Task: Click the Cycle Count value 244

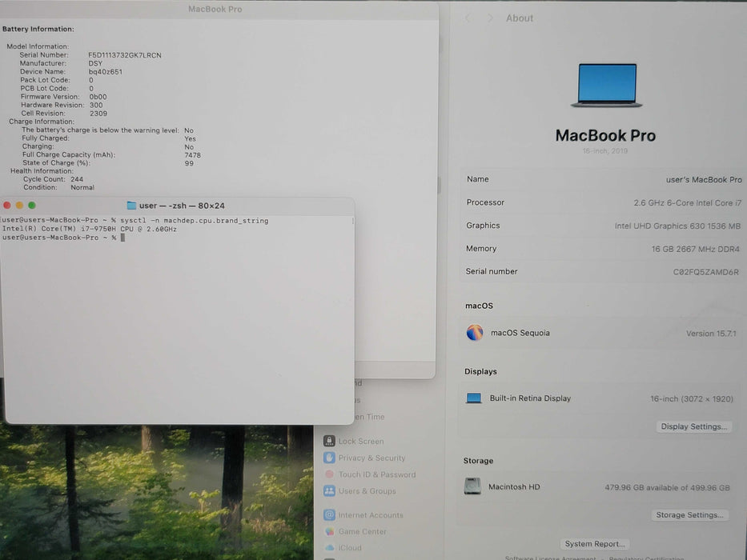Action: (77, 179)
